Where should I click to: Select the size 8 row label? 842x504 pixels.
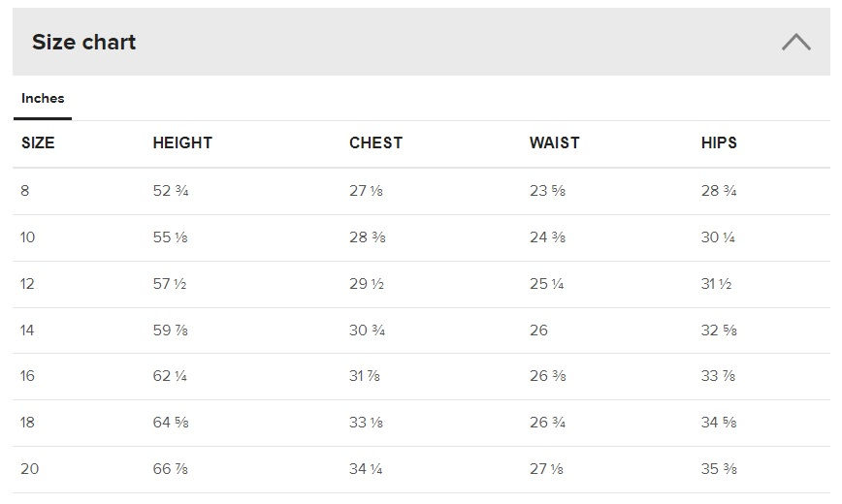click(x=25, y=191)
